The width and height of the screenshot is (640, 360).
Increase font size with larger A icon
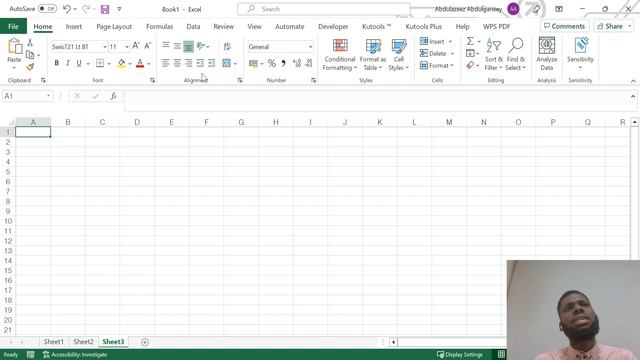point(136,46)
